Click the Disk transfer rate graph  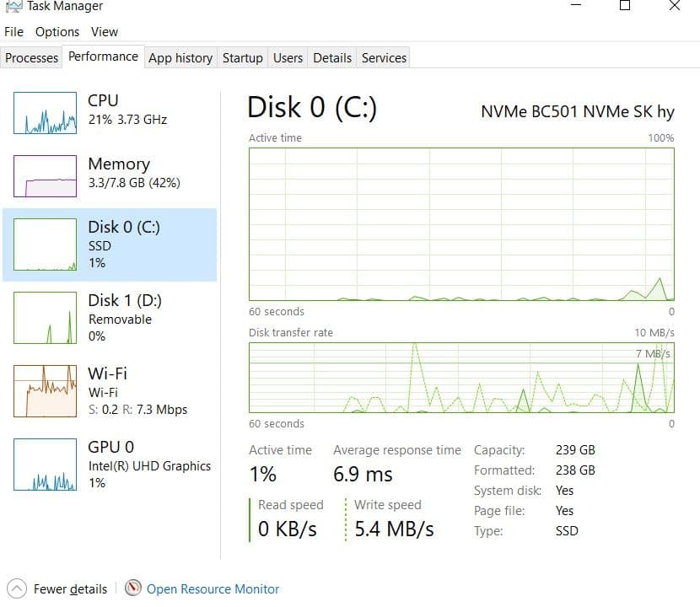[x=460, y=379]
